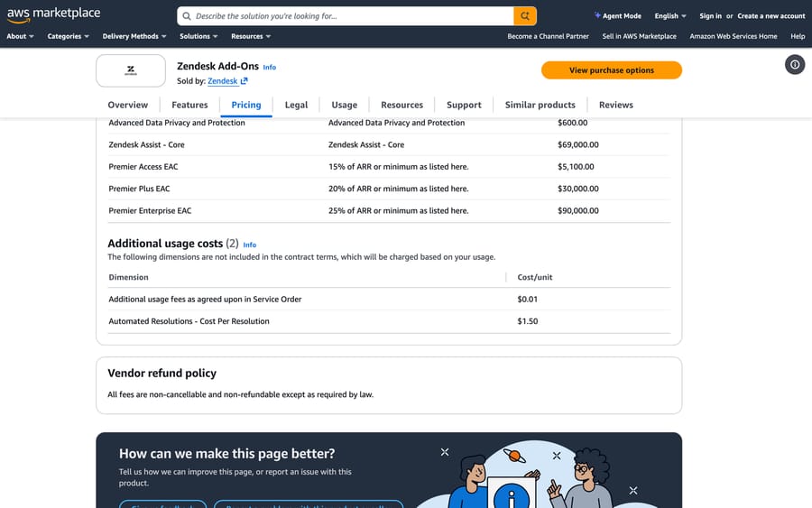
Task: Switch to the Support tab
Action: point(464,105)
